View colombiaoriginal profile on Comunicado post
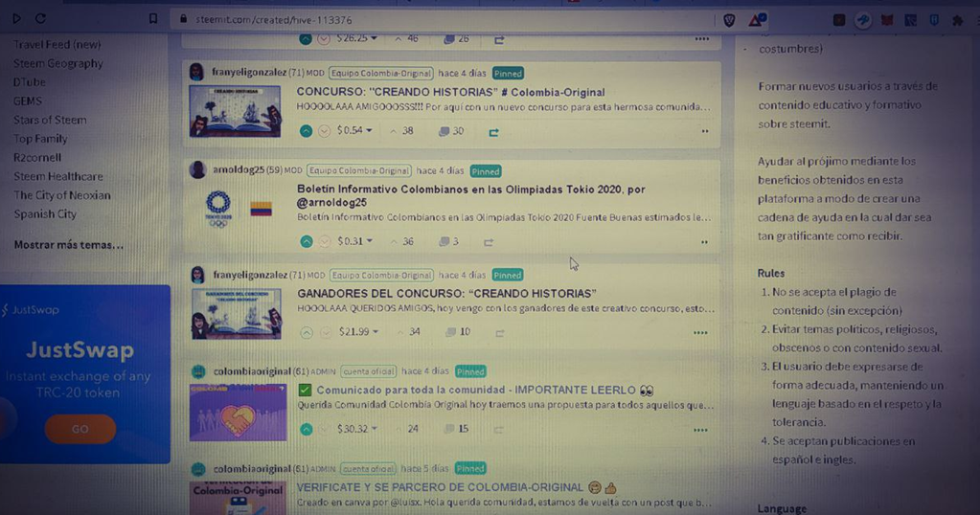 click(252, 371)
